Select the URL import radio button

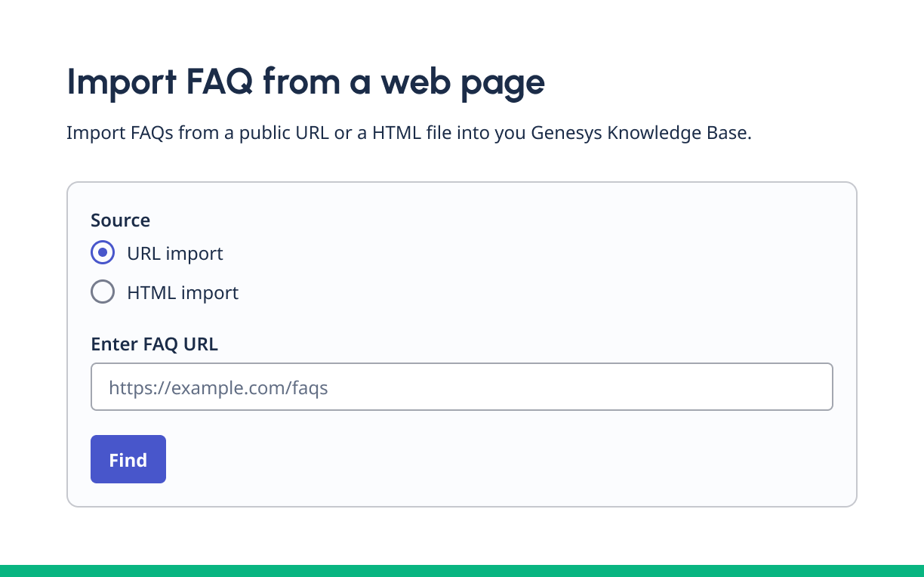click(103, 253)
